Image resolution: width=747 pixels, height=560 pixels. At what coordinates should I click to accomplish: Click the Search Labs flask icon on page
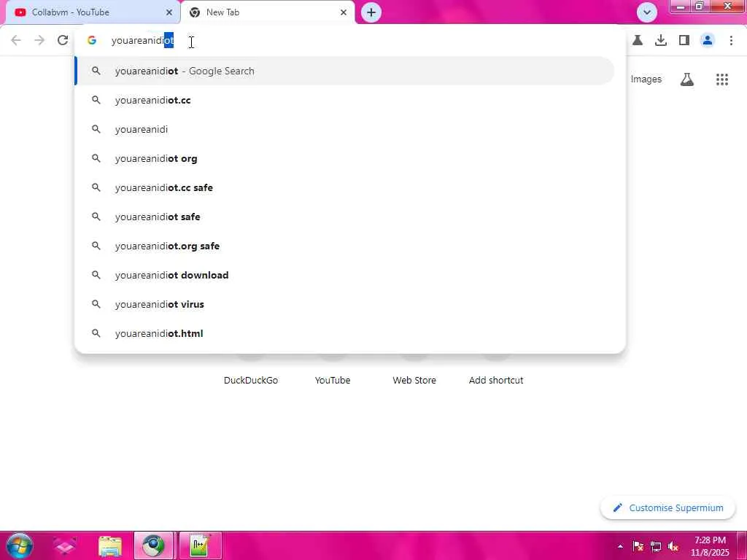click(686, 79)
